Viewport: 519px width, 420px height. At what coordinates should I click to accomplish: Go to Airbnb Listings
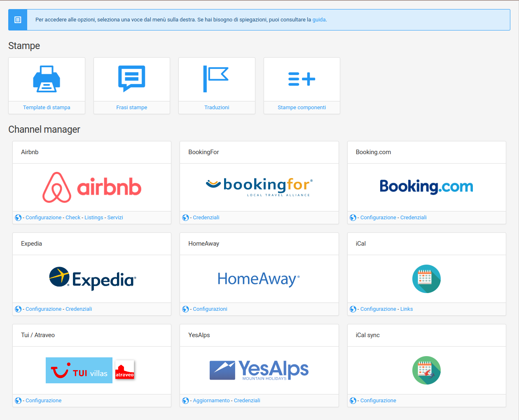tap(94, 218)
